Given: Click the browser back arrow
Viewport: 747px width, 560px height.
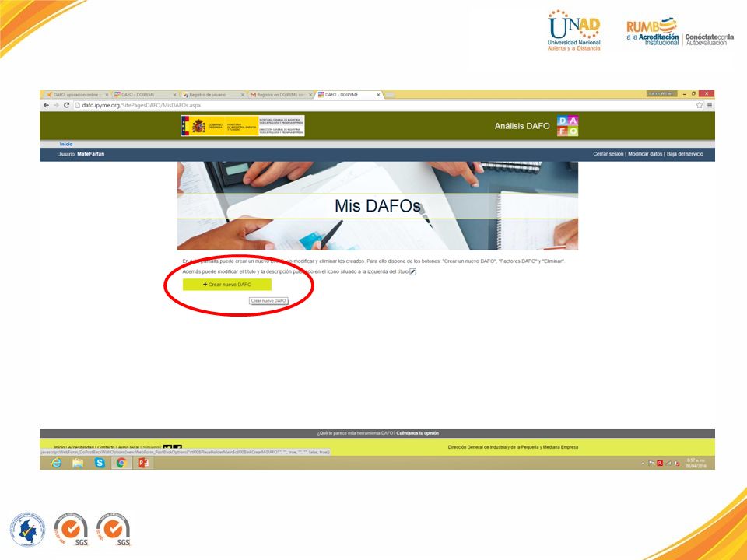Looking at the screenshot, I should 46,105.
